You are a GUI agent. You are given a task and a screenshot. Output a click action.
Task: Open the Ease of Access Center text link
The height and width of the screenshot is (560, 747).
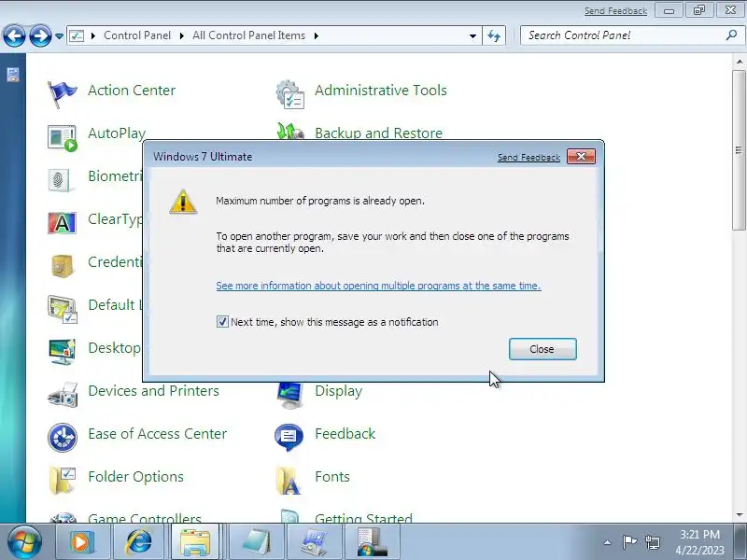click(157, 434)
